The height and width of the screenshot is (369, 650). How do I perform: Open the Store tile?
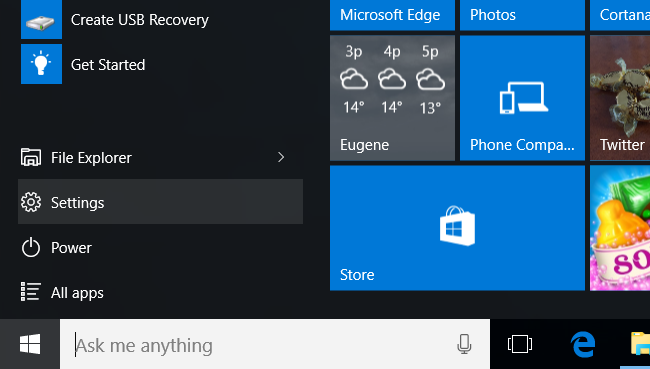457,228
